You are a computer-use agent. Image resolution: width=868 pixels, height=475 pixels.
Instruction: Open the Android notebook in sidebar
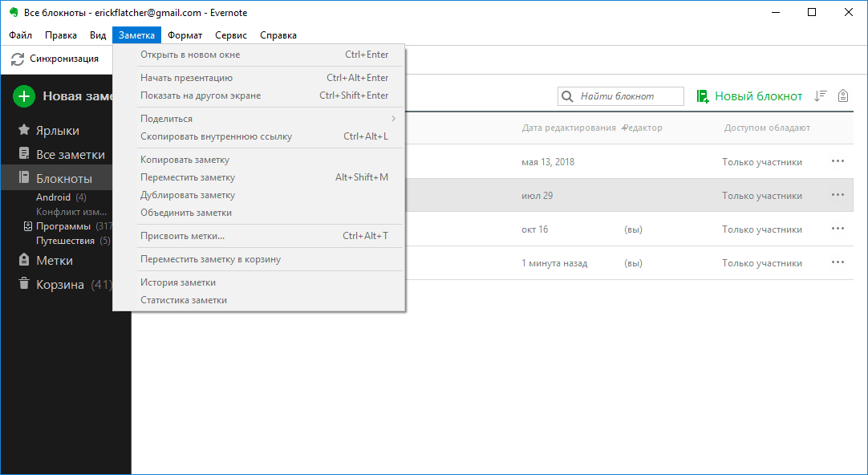click(x=53, y=197)
